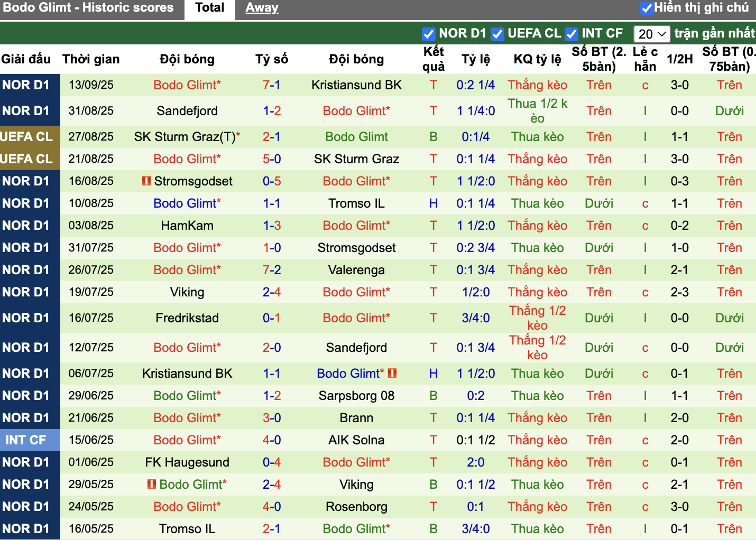The height and width of the screenshot is (540, 756).
Task: Click the '1/2H' column header
Action: [x=680, y=59]
